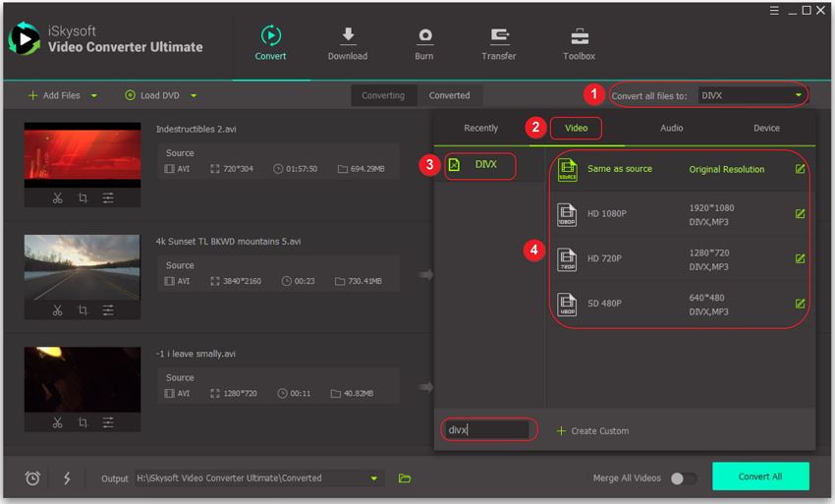The width and height of the screenshot is (835, 504).
Task: Click Create Custom link
Action: (592, 430)
